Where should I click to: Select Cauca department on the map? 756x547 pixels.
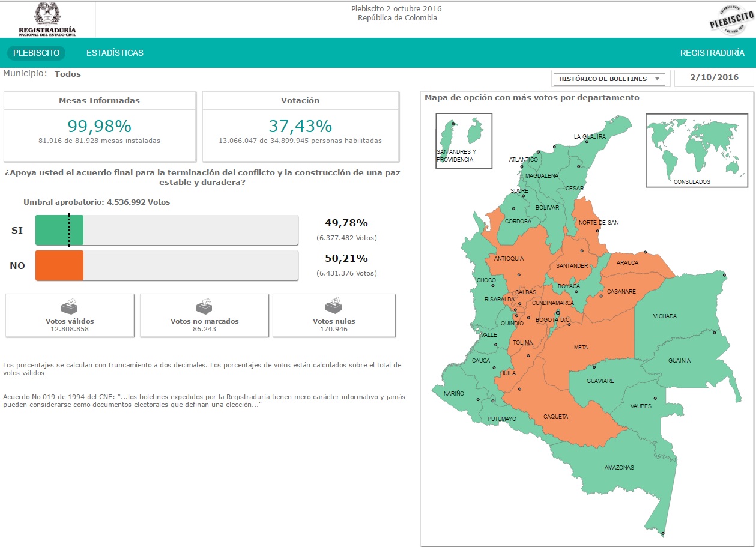[x=481, y=361]
